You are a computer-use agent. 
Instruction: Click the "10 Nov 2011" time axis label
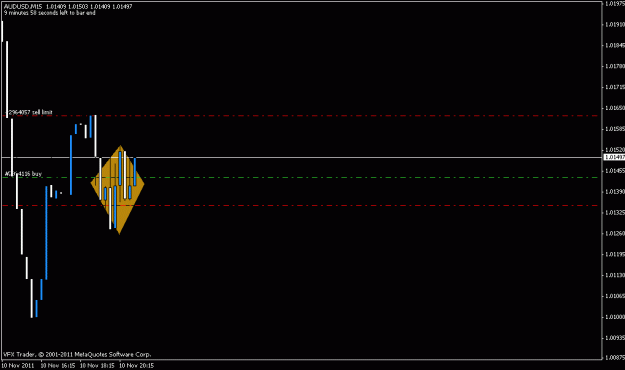(x=18, y=365)
